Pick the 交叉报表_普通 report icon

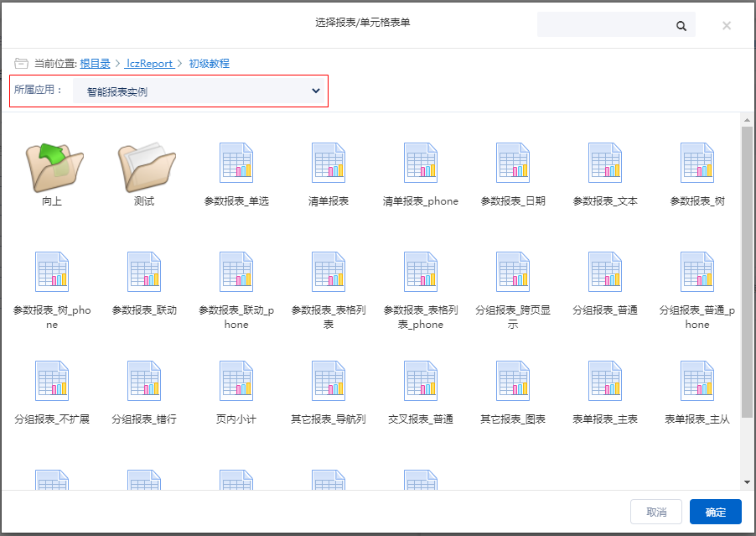[x=421, y=381]
